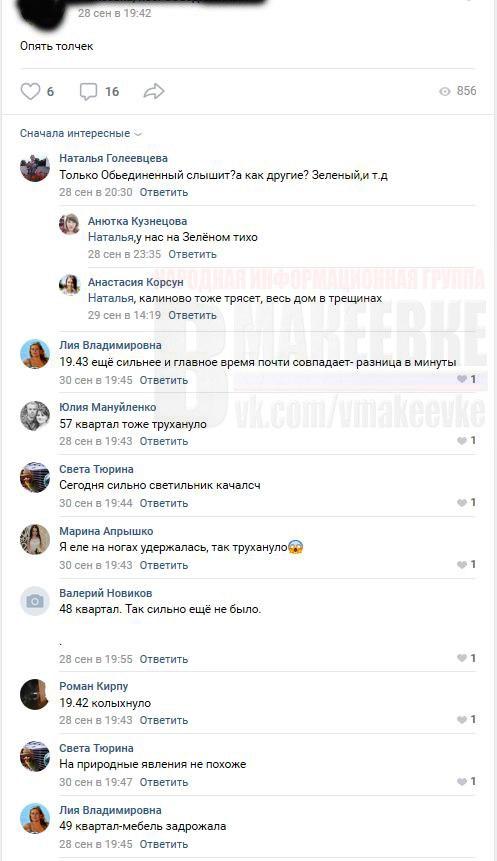Like Валерий Новиков's comment heart
The height and width of the screenshot is (861, 497).
pos(462,658)
